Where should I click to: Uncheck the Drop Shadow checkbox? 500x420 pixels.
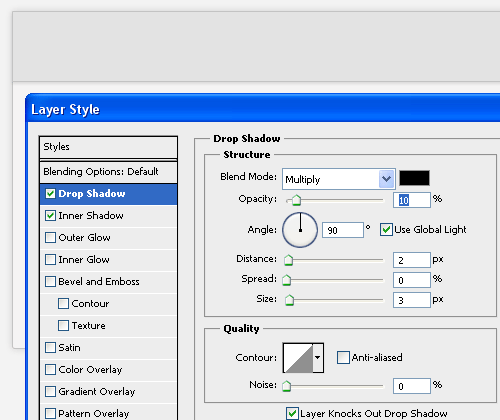(x=50, y=194)
